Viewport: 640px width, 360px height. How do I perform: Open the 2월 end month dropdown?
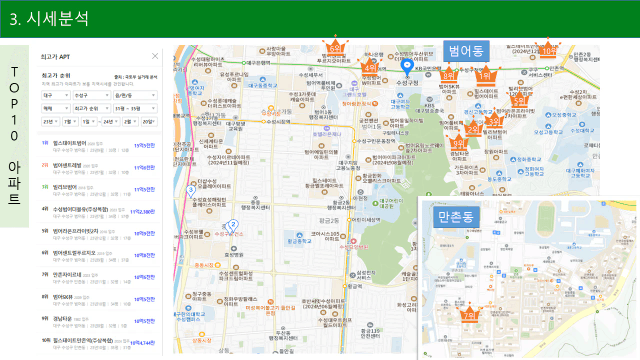[130, 122]
